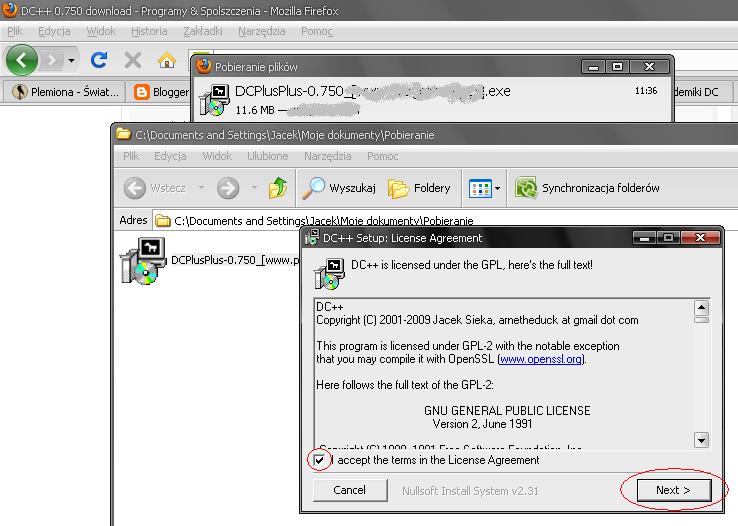Click the Firefox Reload page icon
This screenshot has width=738, height=526.
pos(99,60)
